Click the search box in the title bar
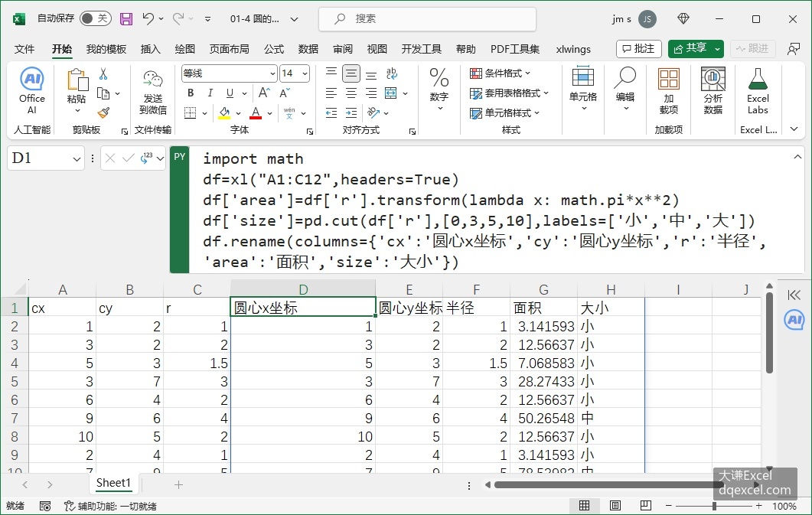The image size is (812, 515). 427,19
